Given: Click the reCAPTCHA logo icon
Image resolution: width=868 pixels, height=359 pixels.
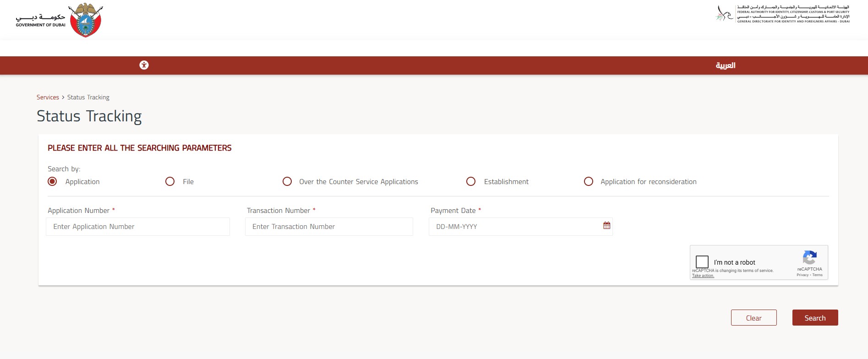Looking at the screenshot, I should click(809, 257).
